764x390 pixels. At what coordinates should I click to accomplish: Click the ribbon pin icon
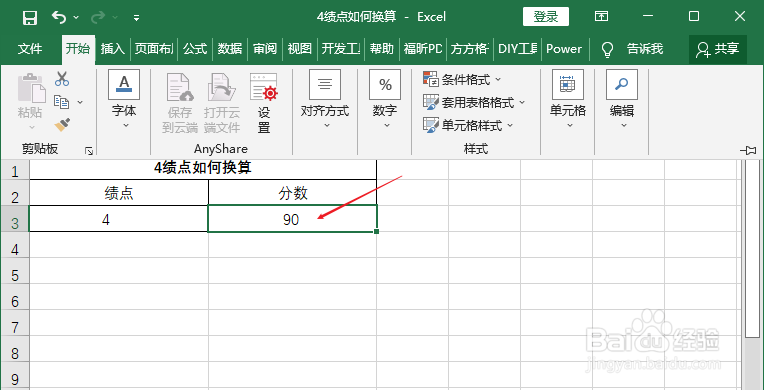tap(748, 150)
